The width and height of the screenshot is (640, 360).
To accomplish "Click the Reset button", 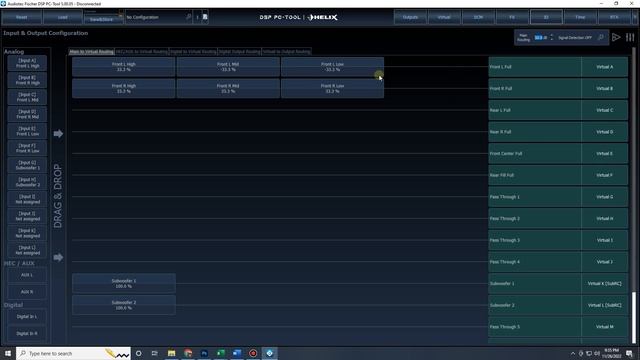I will (22, 17).
